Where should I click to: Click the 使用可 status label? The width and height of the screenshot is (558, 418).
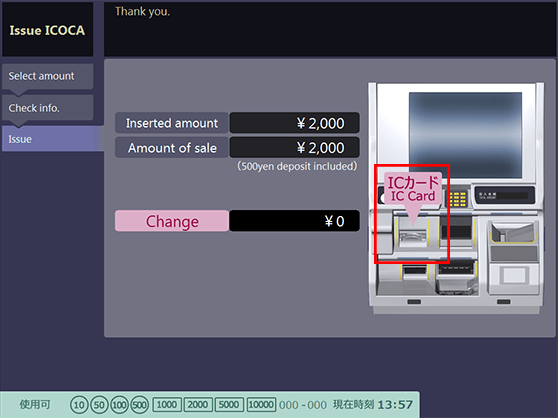[35, 404]
